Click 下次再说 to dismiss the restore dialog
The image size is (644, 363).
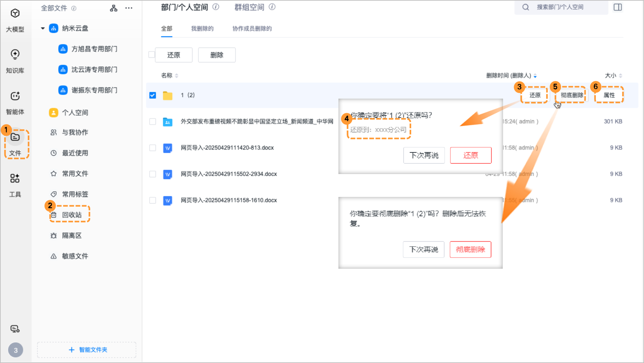coord(424,155)
